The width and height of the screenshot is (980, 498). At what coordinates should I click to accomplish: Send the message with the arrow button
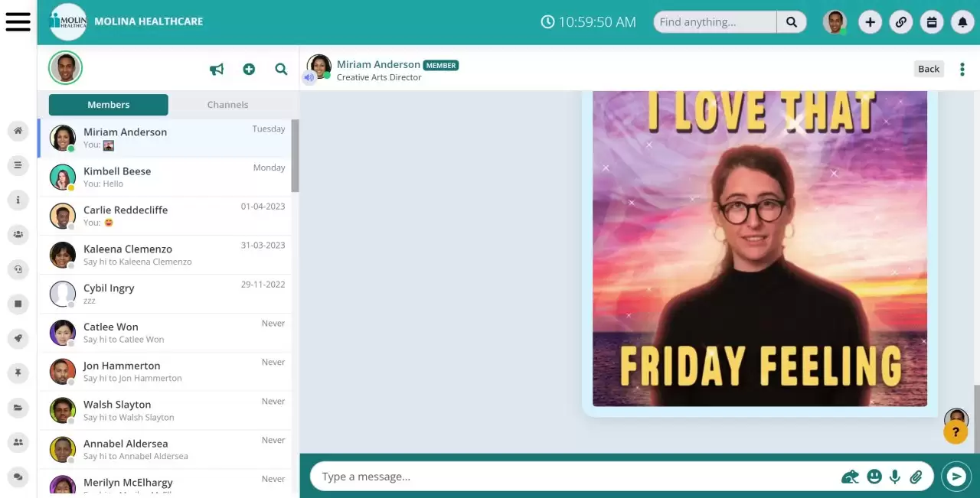click(955, 476)
